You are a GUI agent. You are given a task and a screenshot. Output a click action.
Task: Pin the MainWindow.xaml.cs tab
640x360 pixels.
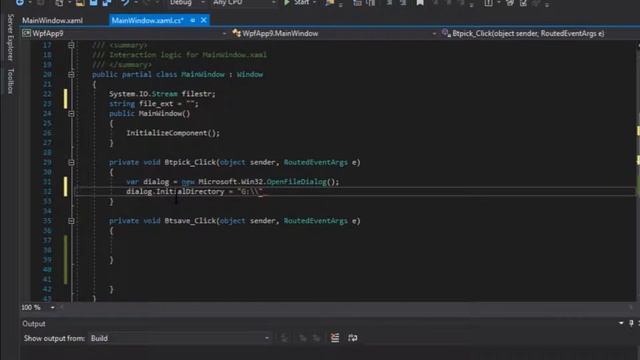[192, 20]
